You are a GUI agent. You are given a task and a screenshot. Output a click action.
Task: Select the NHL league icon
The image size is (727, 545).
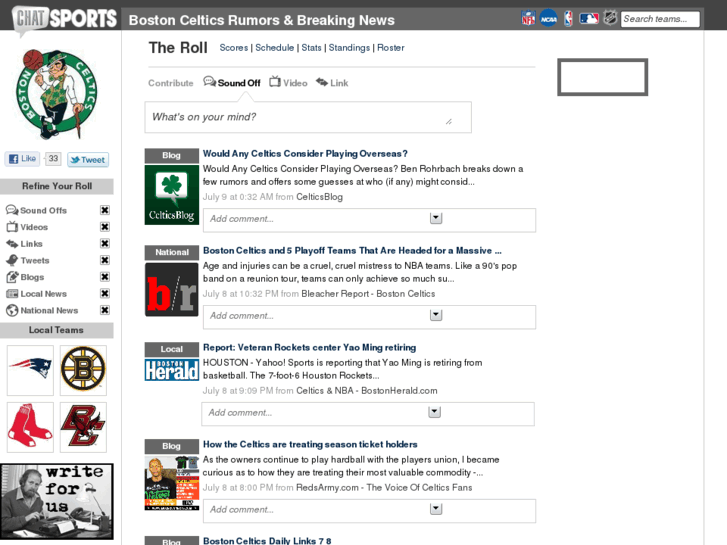pos(610,19)
